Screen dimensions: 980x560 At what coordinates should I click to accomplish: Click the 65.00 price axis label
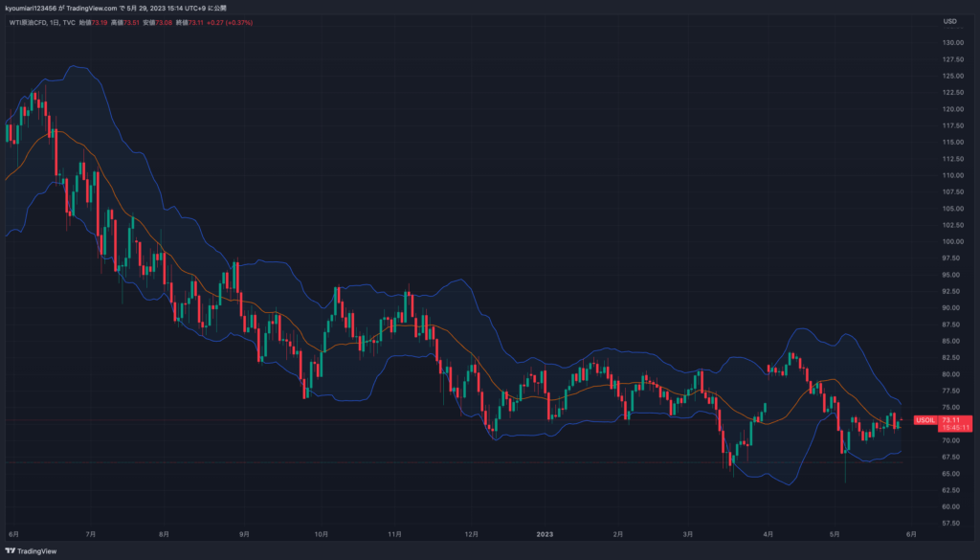(952, 473)
